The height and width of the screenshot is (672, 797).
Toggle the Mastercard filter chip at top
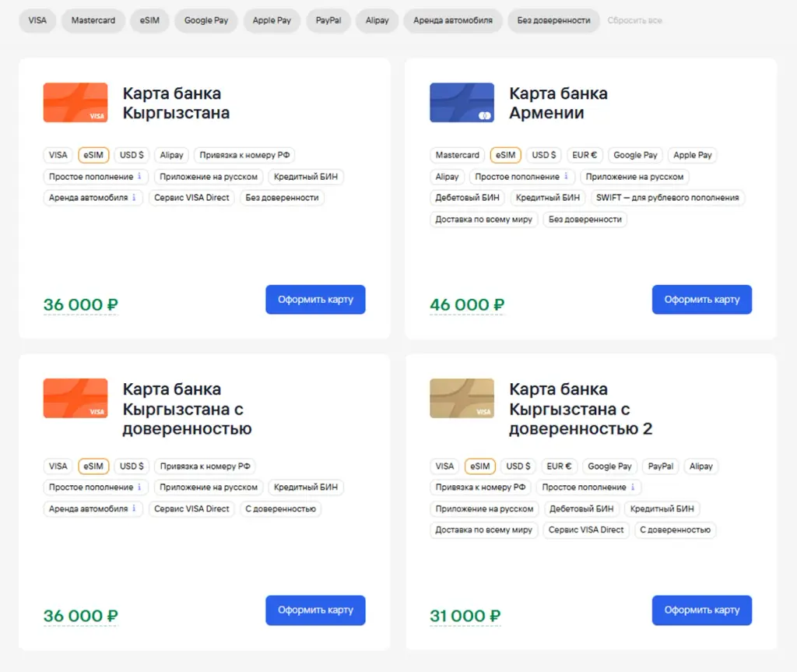(x=93, y=20)
